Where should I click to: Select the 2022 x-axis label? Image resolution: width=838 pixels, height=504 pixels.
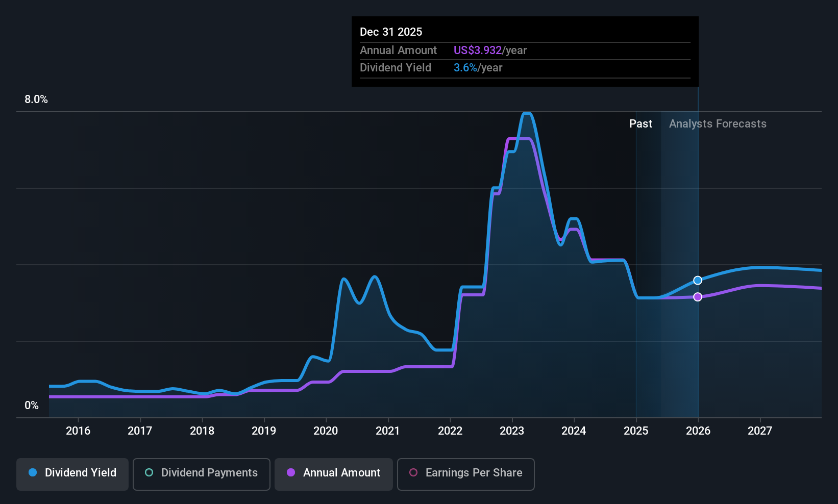pos(450,431)
